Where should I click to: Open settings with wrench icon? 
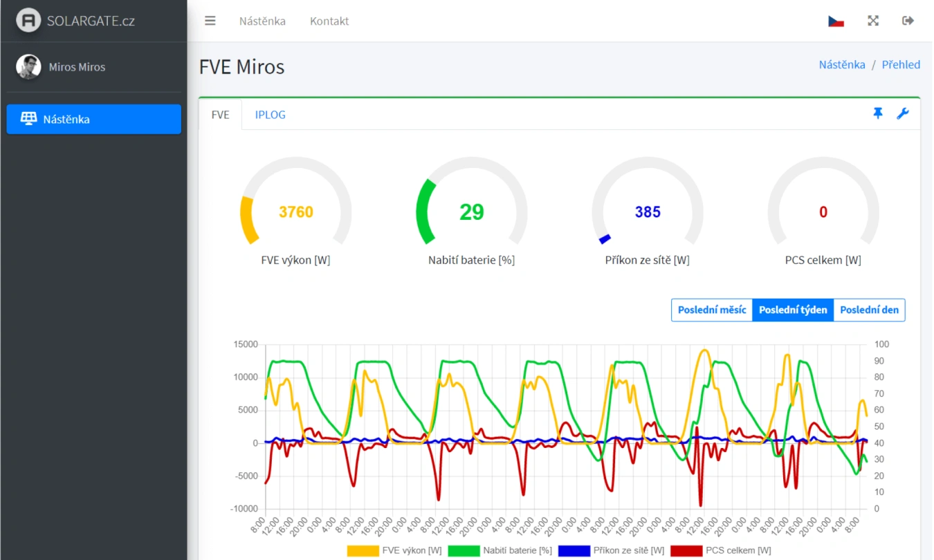[x=903, y=114]
